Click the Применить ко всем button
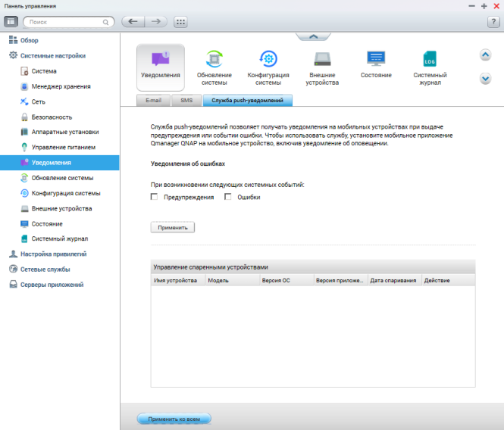 174,419
